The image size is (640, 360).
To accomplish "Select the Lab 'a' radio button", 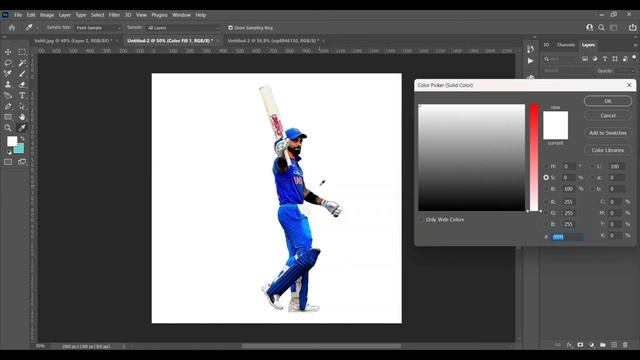I will point(592,178).
